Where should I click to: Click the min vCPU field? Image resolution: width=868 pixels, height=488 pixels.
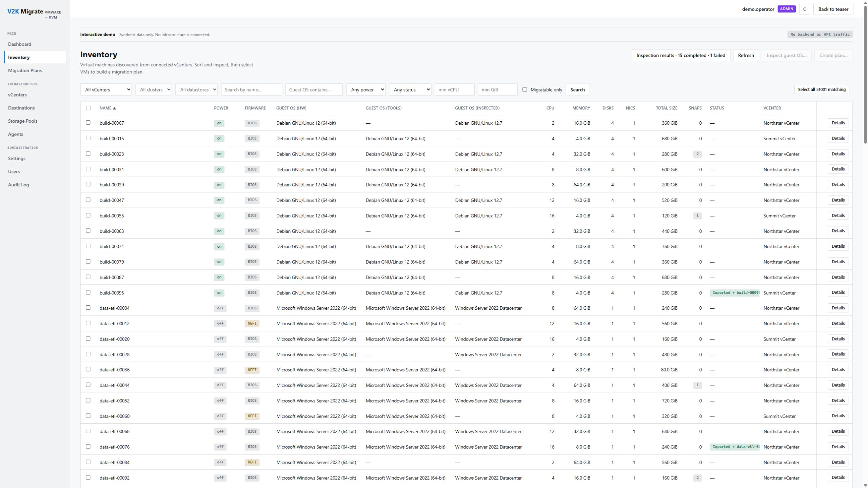[x=454, y=90]
